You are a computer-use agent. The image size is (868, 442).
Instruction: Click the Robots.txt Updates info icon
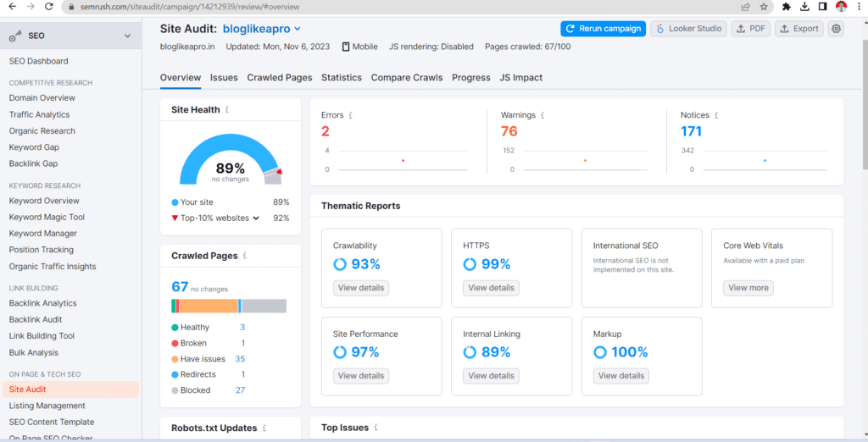(x=264, y=428)
